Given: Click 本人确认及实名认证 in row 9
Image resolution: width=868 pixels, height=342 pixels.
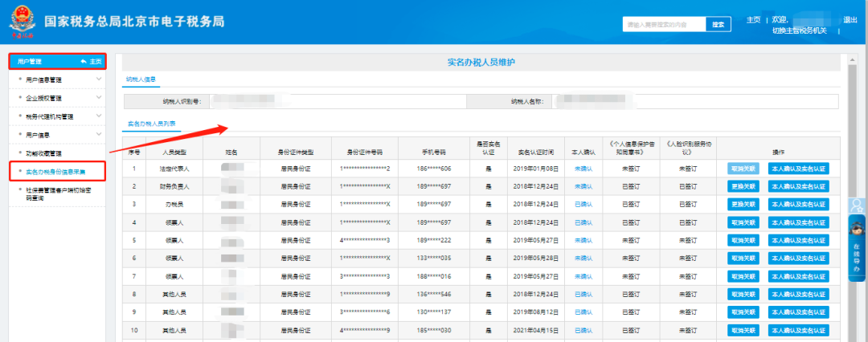Looking at the screenshot, I should tap(798, 312).
